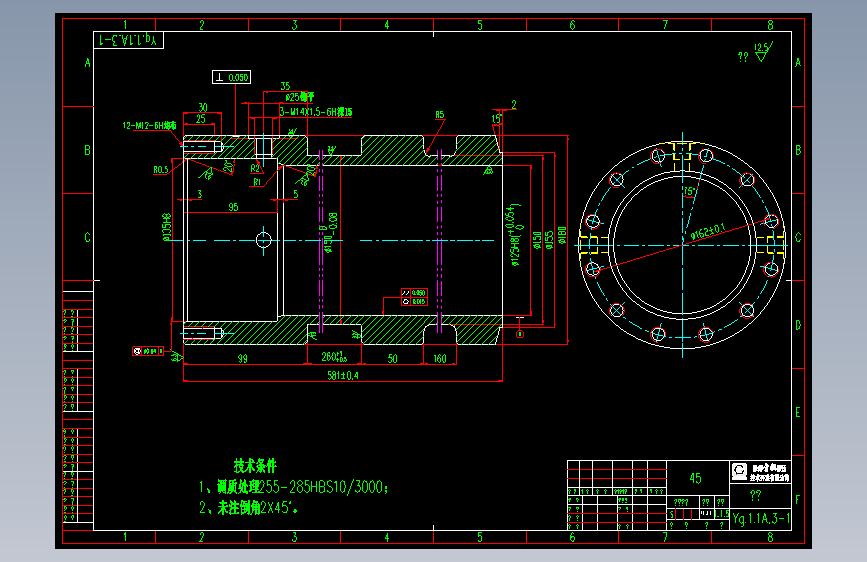Select the 35 dimension above the port
867x562 pixels.
point(285,86)
